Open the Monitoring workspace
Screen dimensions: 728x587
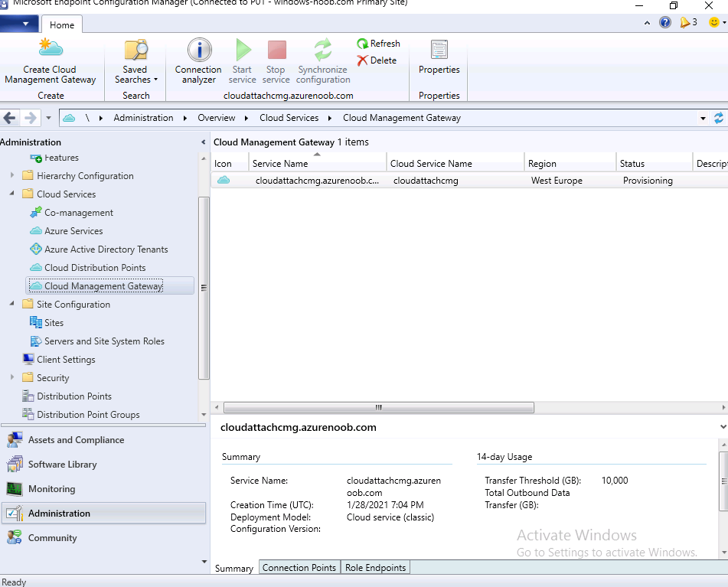click(x=104, y=489)
